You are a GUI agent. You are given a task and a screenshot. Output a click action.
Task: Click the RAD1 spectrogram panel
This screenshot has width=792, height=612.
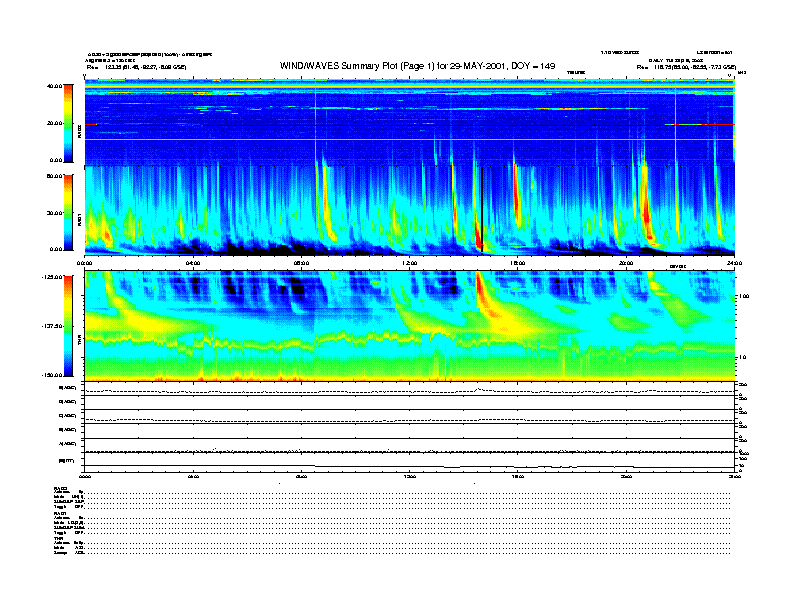[x=409, y=211]
